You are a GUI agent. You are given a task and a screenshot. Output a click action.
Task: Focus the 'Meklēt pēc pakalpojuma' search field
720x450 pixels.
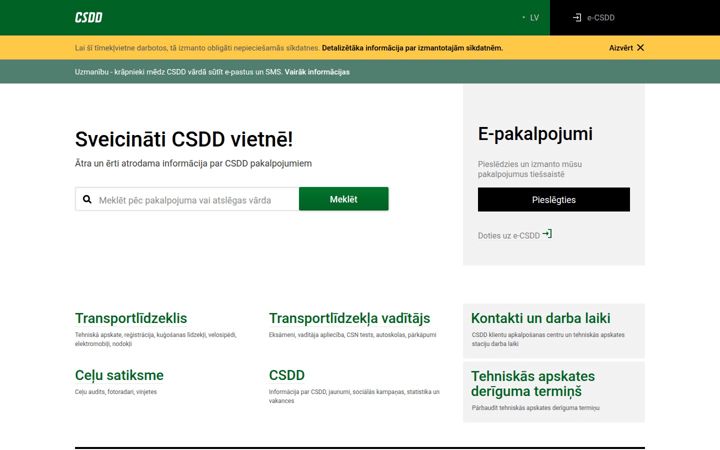click(x=187, y=199)
